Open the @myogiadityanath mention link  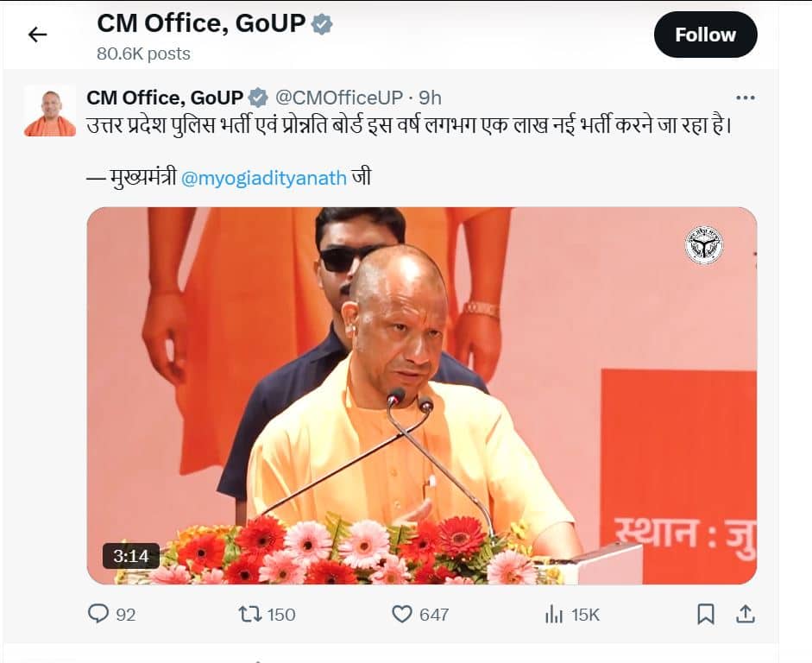(263, 179)
